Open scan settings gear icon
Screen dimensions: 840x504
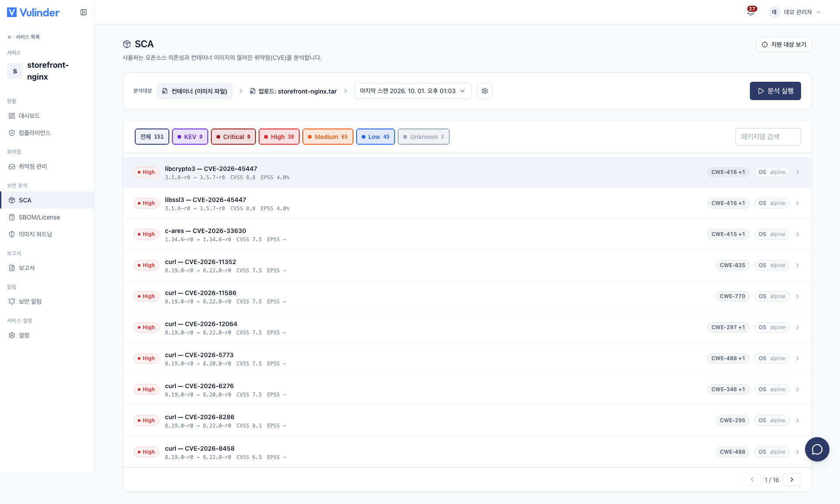click(x=485, y=91)
